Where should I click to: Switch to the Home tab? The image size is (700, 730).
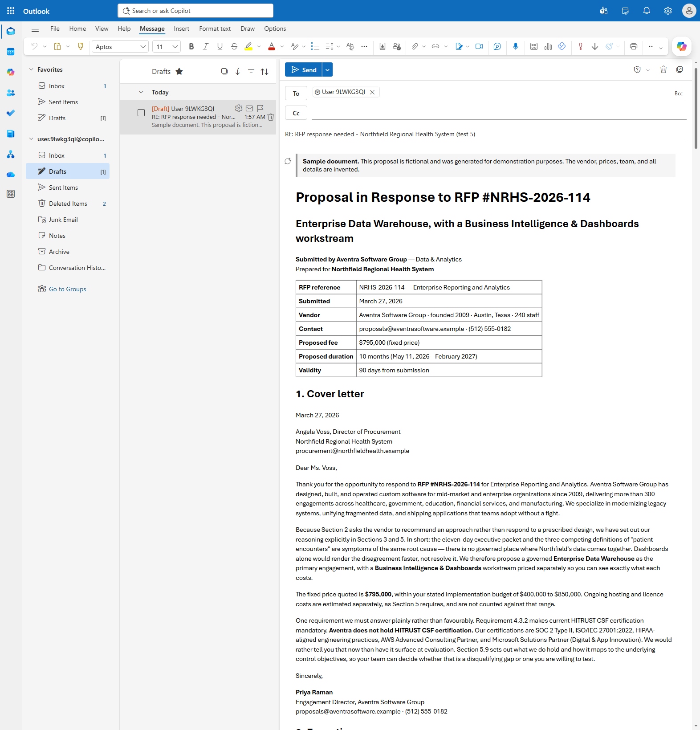(77, 29)
